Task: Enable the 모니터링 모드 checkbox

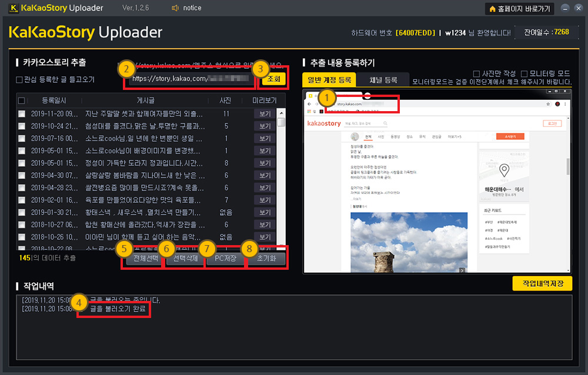Action: (524, 73)
